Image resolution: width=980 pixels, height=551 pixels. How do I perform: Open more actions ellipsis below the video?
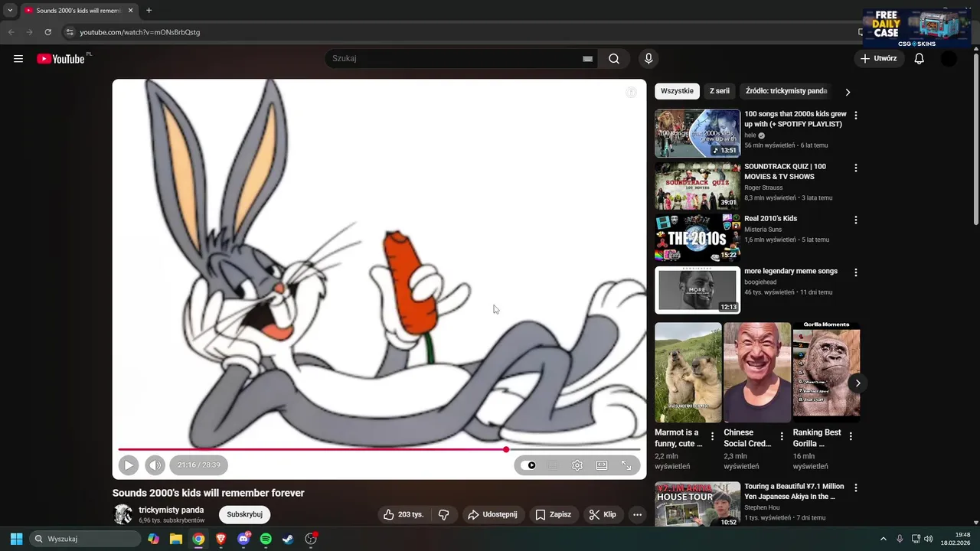pyautogui.click(x=637, y=514)
